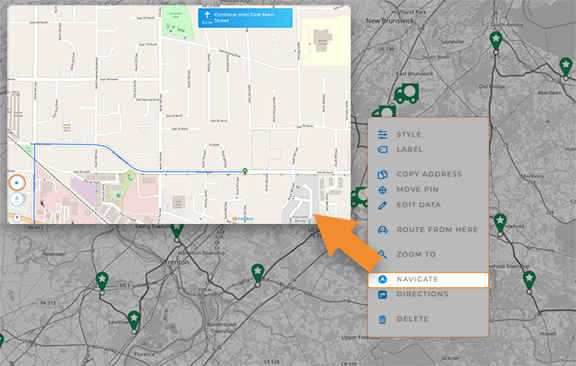Viewport: 576px width, 366px height.
Task: Click the Continue onto East Main Street banner
Action: pos(245,18)
